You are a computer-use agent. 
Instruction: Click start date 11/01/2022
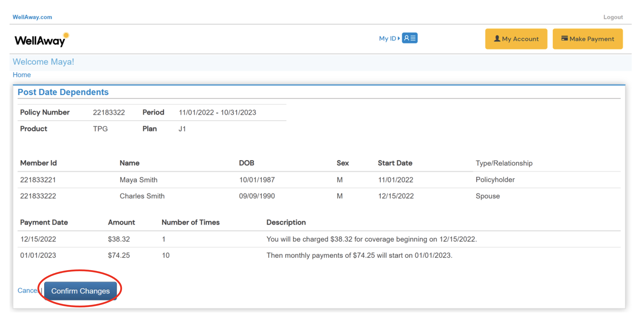click(396, 180)
